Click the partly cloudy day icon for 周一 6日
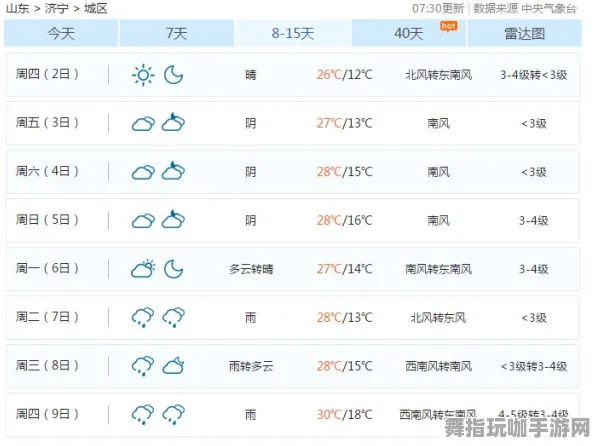 click(143, 268)
